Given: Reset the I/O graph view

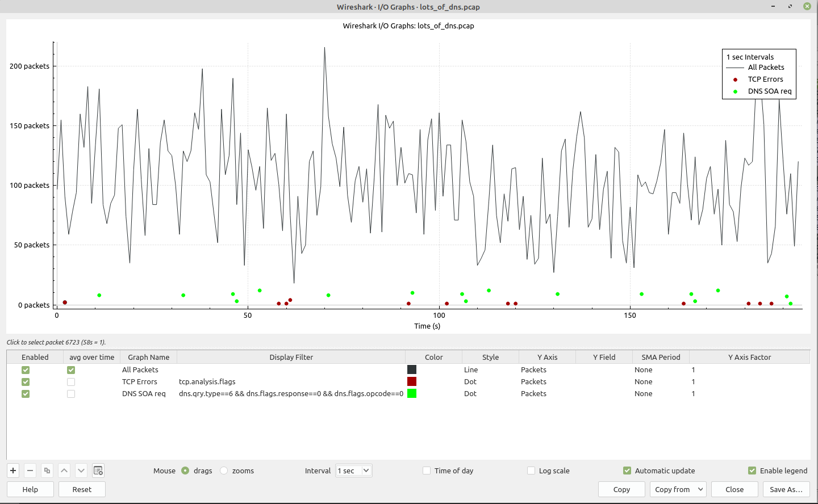Looking at the screenshot, I should pyautogui.click(x=82, y=489).
